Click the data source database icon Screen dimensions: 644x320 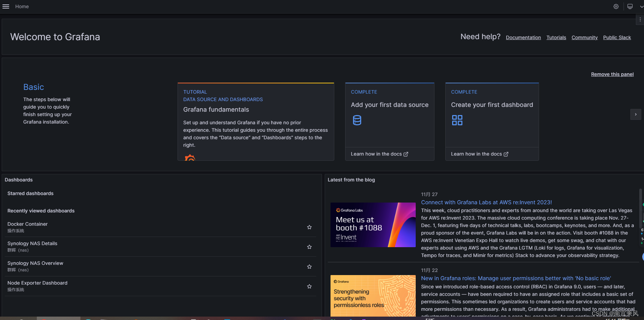tap(357, 120)
